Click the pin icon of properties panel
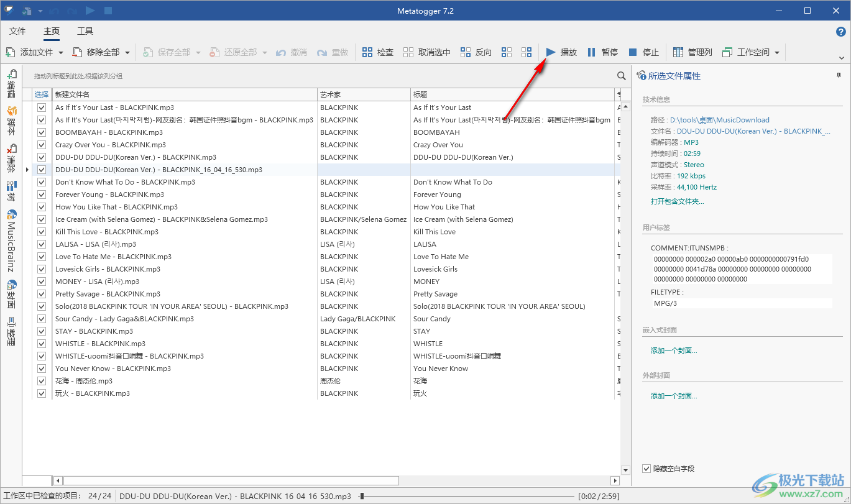 pyautogui.click(x=840, y=75)
